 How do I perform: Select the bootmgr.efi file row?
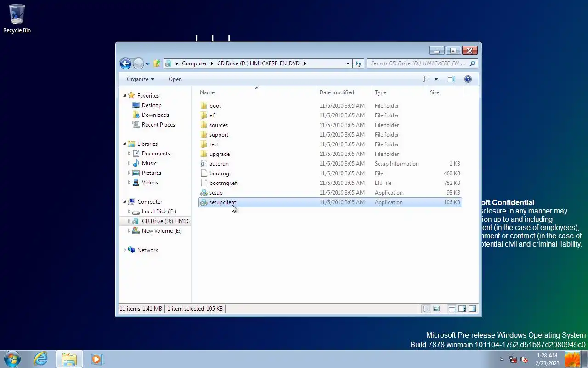[x=330, y=183]
